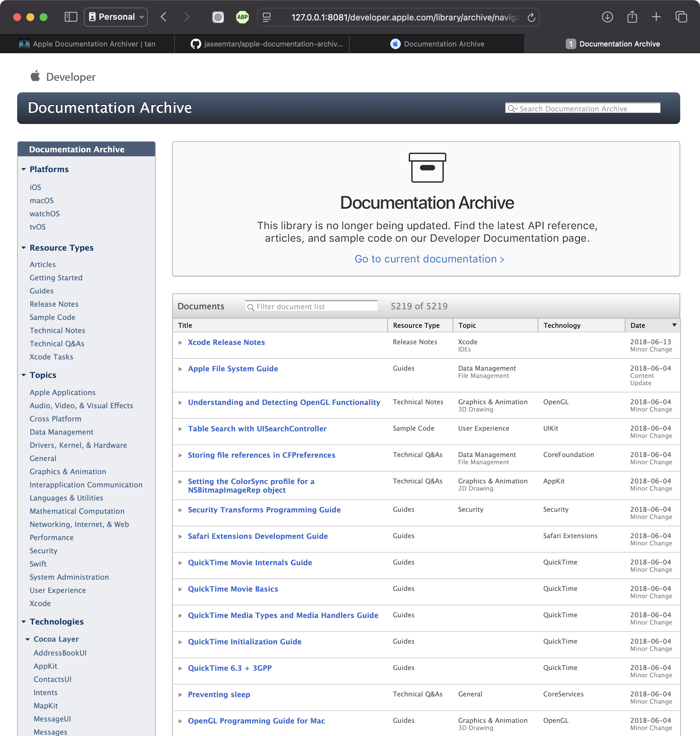
Task: Open MapKit under Cocoa Layer
Action: click(46, 705)
